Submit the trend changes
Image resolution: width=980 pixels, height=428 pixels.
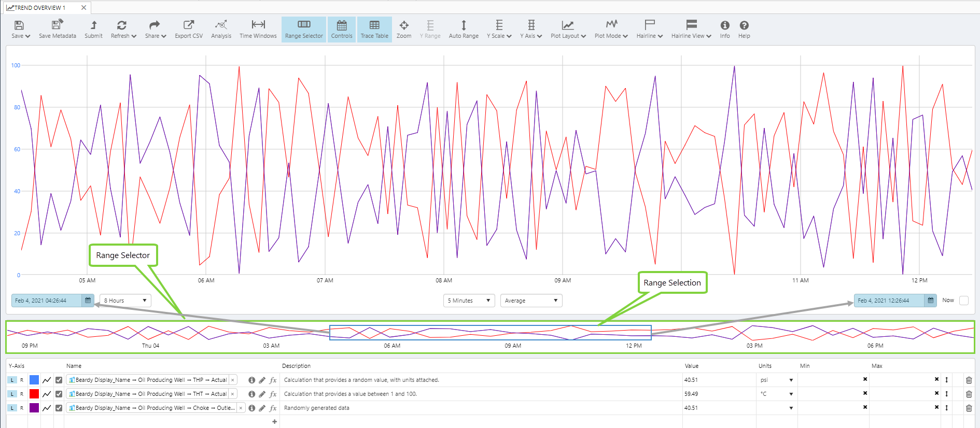(x=93, y=29)
